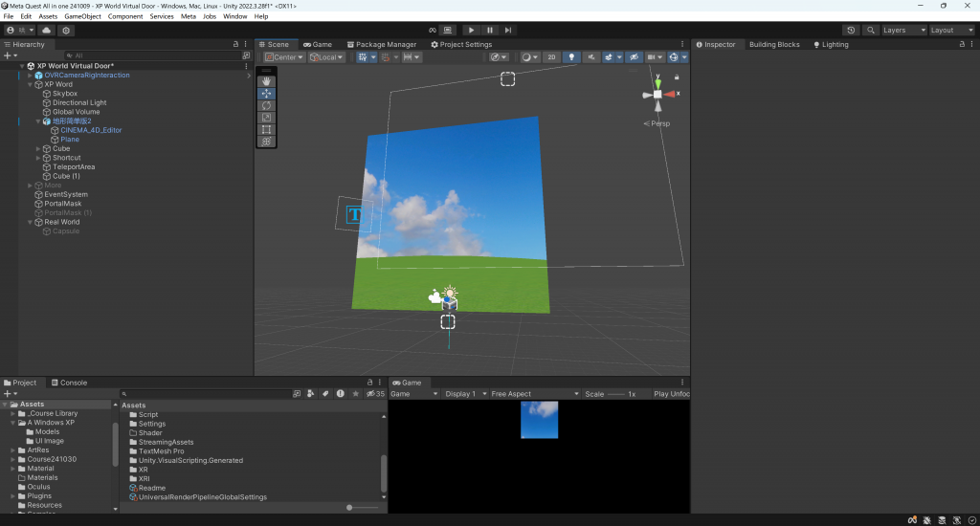Click the scene view lock icon near gizmo

click(677, 77)
